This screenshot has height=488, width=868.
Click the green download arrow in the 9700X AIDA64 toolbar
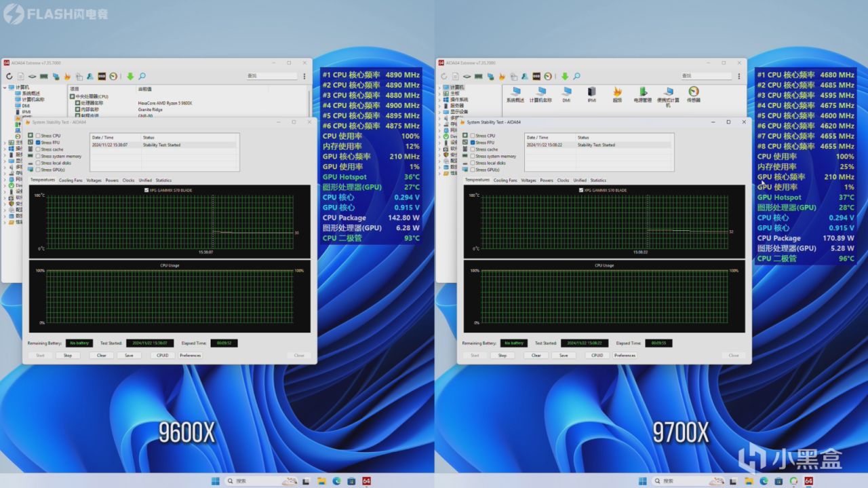(x=565, y=77)
